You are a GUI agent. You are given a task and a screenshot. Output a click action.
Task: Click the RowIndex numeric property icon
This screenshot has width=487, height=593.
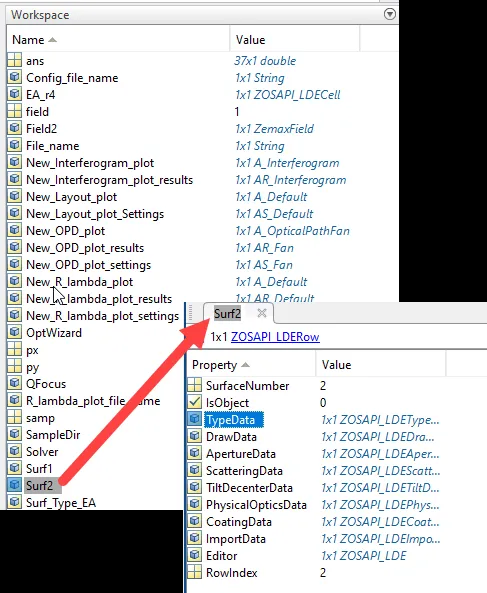[x=195, y=573]
